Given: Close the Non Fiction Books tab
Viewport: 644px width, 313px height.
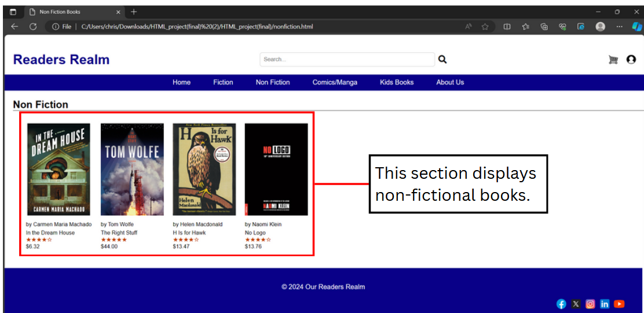Looking at the screenshot, I should 118,12.
